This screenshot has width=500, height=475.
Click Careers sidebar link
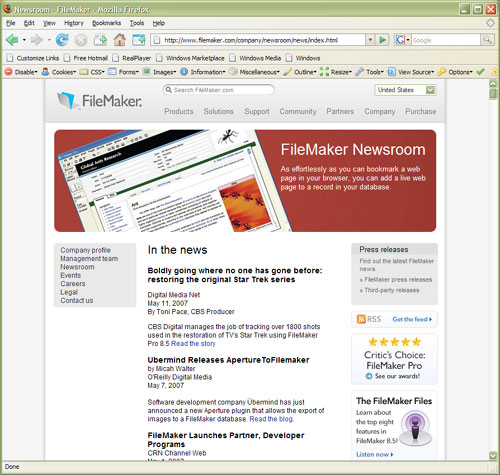[73, 284]
